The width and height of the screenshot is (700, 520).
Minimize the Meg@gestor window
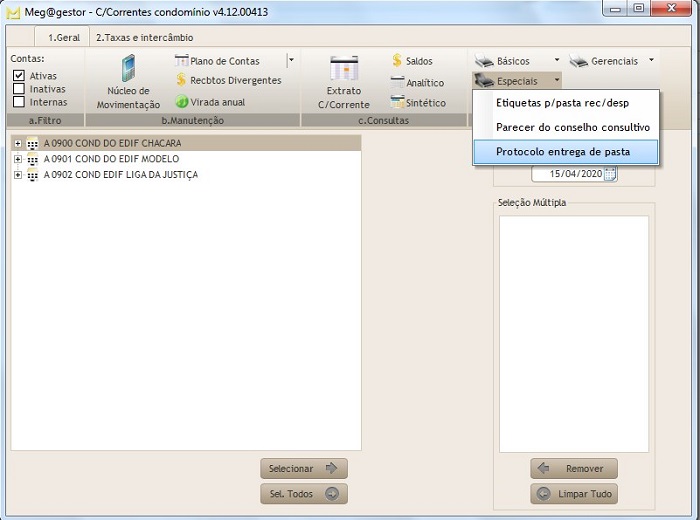point(616,8)
